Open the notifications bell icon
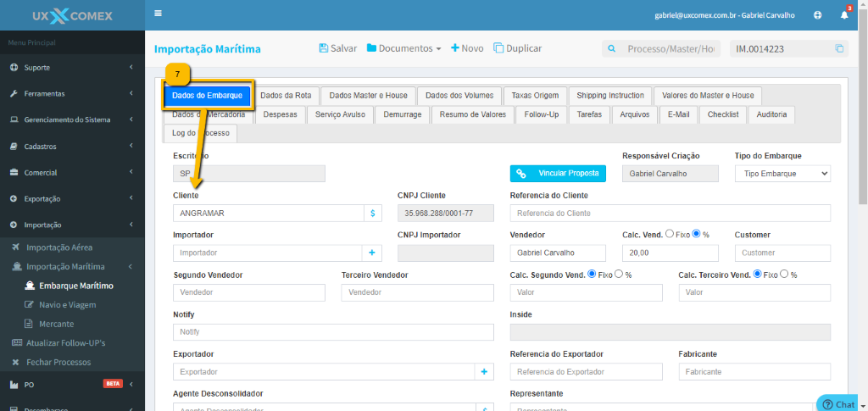Screen dimensions: 868x411 click(844, 15)
